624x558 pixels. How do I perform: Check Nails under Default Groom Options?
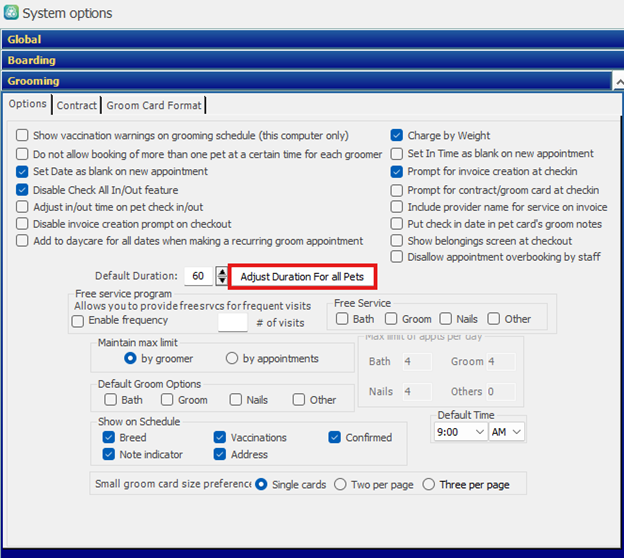[x=236, y=400]
